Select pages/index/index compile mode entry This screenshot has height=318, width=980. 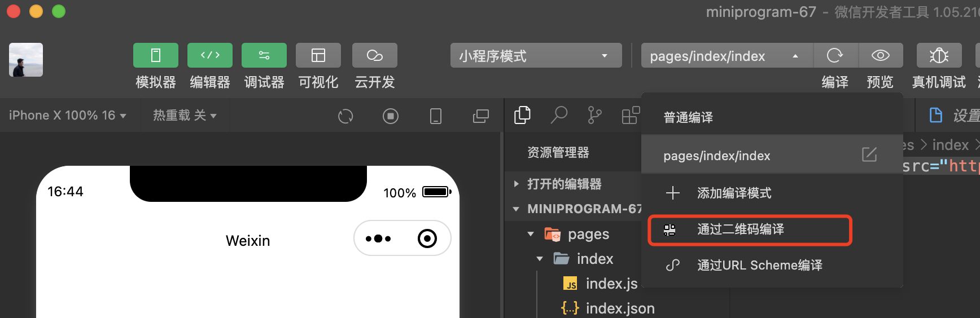[x=772, y=155]
